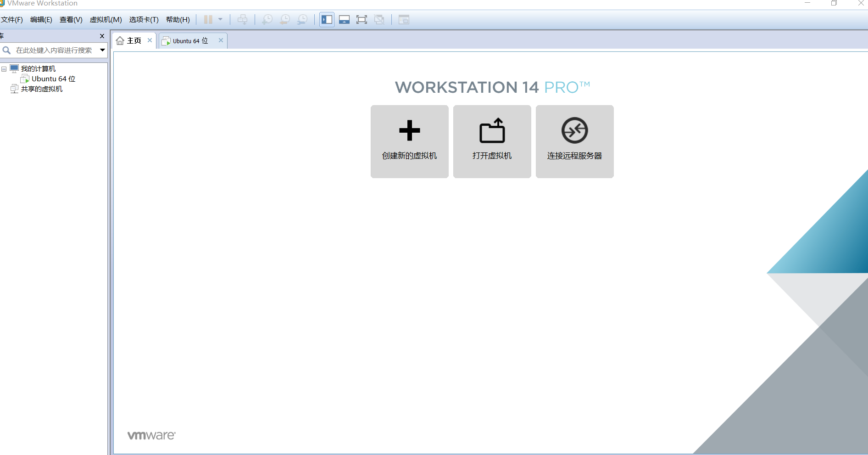Viewport: 868px width, 455px height.
Task: Click the take snapshot toolbar icon
Action: click(x=267, y=20)
